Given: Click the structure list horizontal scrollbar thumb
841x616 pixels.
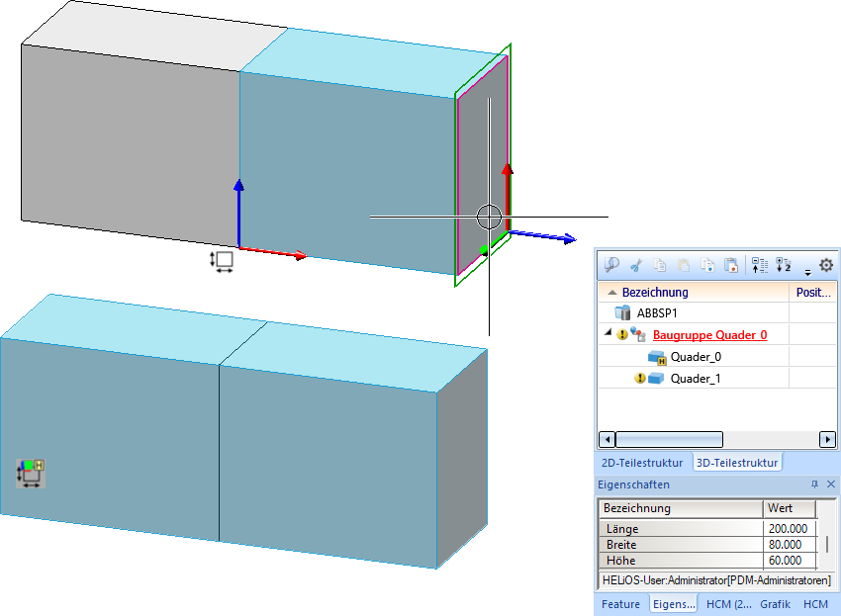Looking at the screenshot, I should tap(669, 440).
